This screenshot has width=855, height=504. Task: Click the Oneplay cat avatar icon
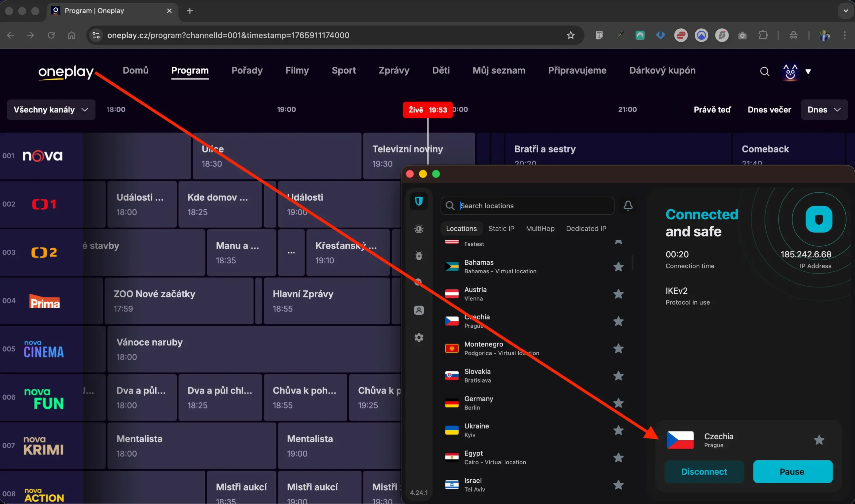point(790,71)
